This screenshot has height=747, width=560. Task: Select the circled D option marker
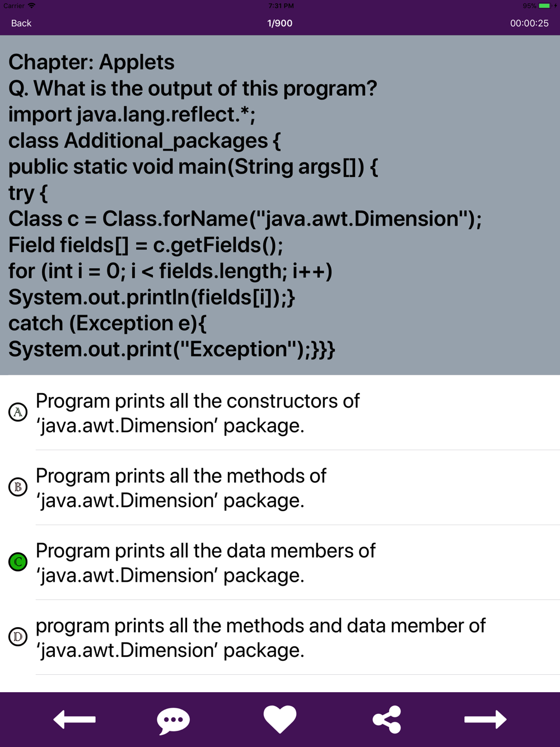pyautogui.click(x=18, y=637)
